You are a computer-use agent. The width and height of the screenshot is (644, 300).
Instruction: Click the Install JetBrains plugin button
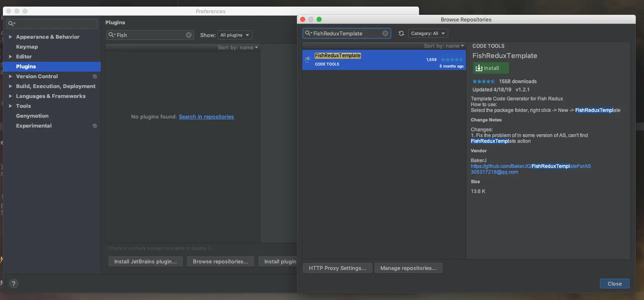pyautogui.click(x=146, y=261)
